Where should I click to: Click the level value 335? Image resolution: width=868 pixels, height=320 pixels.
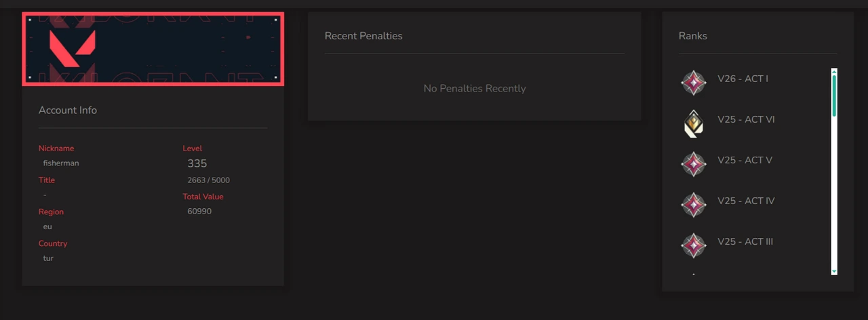click(x=197, y=163)
